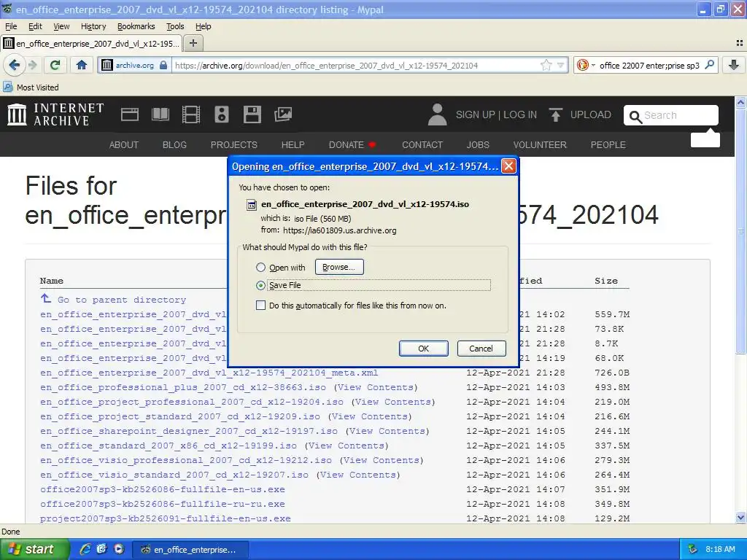The width and height of the screenshot is (747, 560).
Task: Open the Texts book icon
Action: tap(160, 114)
